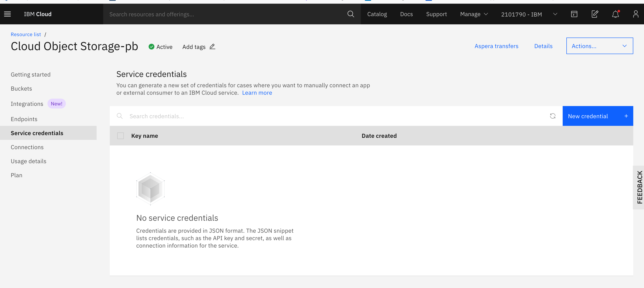Click the pencil icon next to Add tags

tap(212, 47)
